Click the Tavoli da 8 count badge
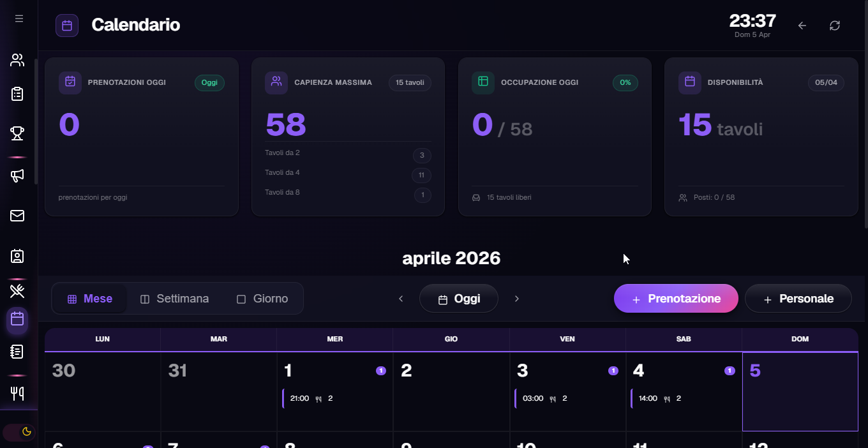Image resolution: width=868 pixels, height=448 pixels. pyautogui.click(x=423, y=195)
